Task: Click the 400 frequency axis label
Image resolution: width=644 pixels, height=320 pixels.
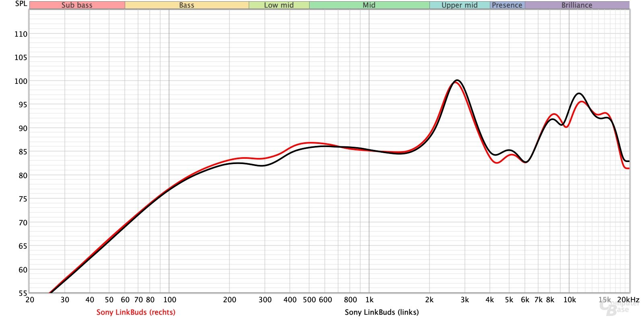Action: (x=290, y=300)
